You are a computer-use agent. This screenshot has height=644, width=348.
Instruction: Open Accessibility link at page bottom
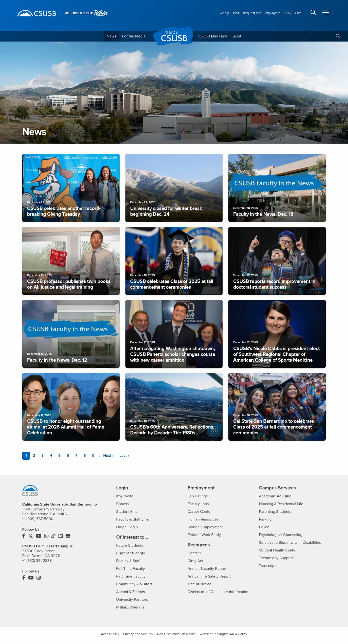tap(110, 634)
